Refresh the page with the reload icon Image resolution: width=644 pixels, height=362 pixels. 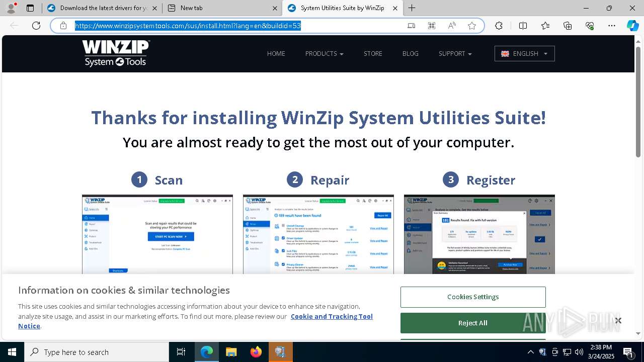36,26
